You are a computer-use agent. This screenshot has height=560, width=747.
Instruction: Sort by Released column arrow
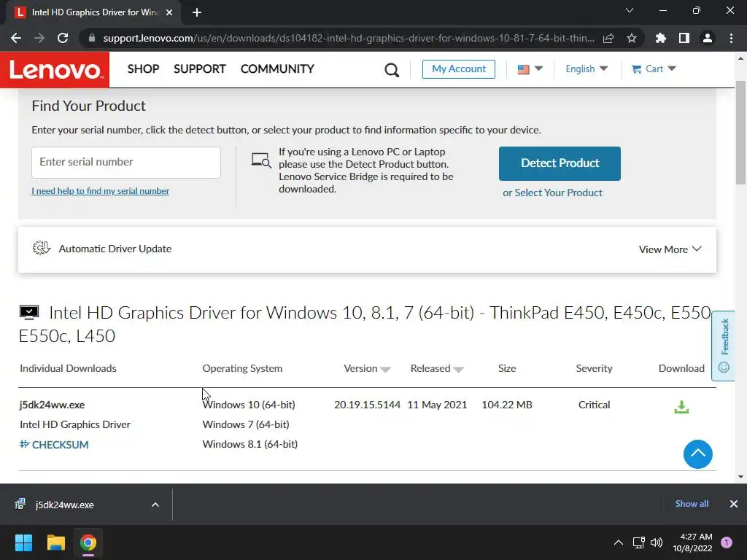pos(458,370)
